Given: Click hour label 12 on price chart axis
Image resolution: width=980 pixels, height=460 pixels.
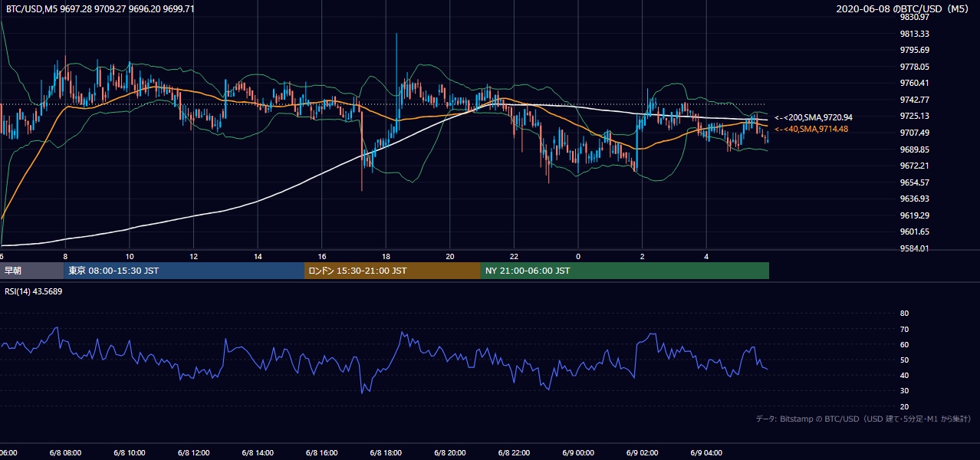Looking at the screenshot, I should point(194,256).
